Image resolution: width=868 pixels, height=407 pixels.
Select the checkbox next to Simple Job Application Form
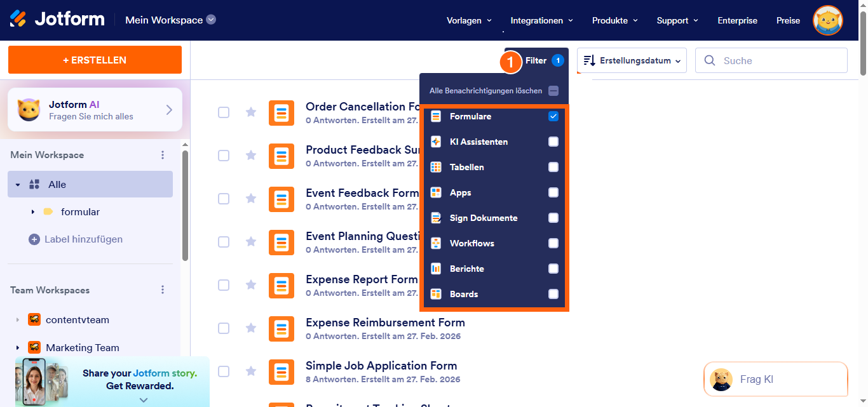[224, 371]
